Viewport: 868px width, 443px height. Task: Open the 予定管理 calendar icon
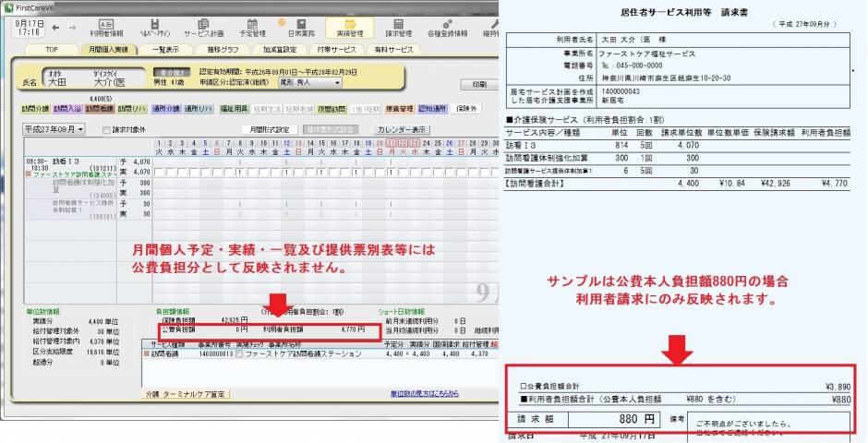(253, 27)
